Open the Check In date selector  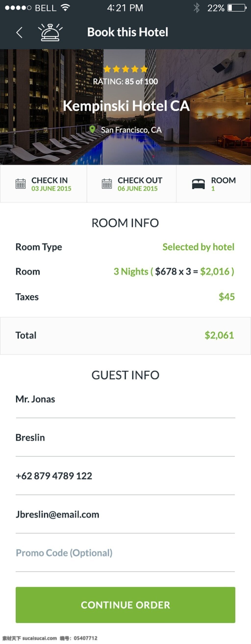pyautogui.click(x=43, y=184)
